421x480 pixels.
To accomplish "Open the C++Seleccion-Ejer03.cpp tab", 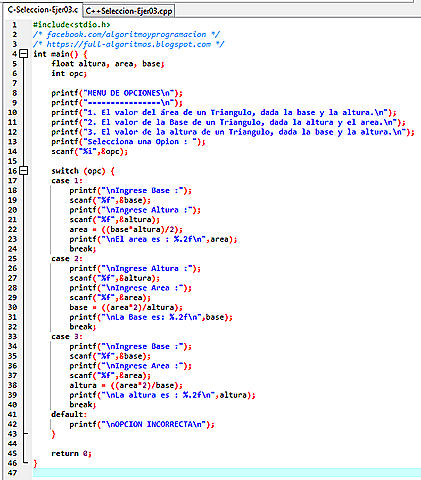I will tap(129, 11).
